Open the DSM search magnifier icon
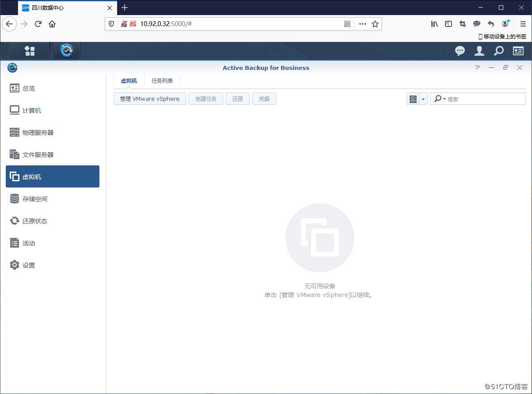532x394 pixels. coord(499,51)
